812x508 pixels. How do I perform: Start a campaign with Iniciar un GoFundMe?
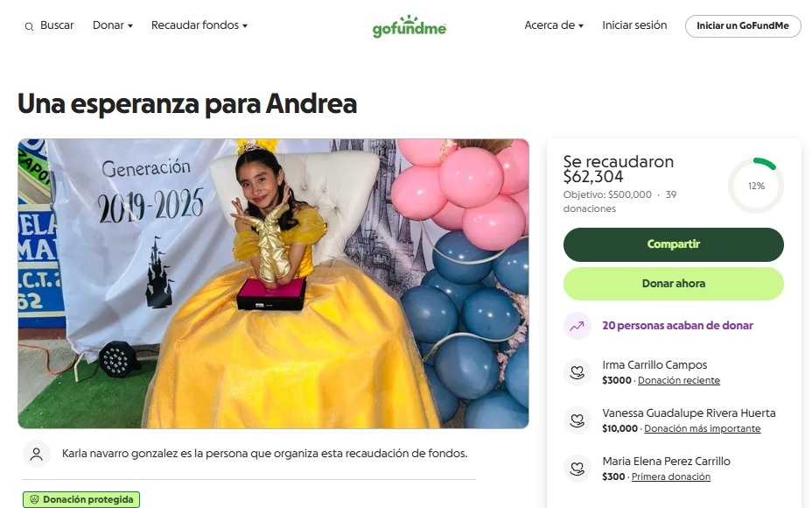(743, 26)
